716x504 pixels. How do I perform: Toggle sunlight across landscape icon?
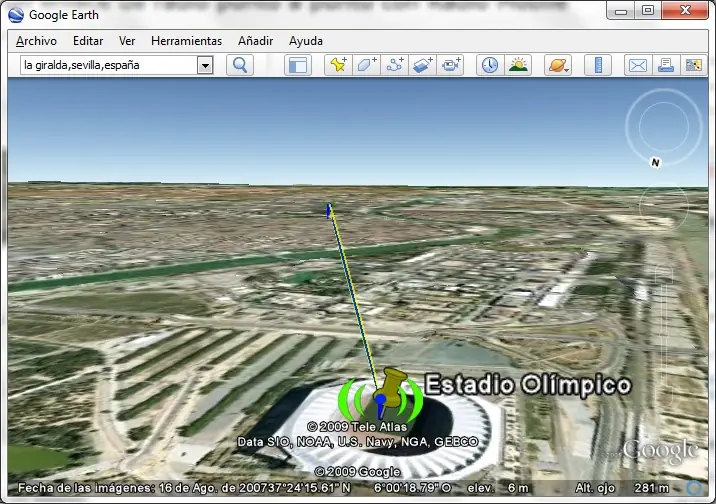[518, 65]
